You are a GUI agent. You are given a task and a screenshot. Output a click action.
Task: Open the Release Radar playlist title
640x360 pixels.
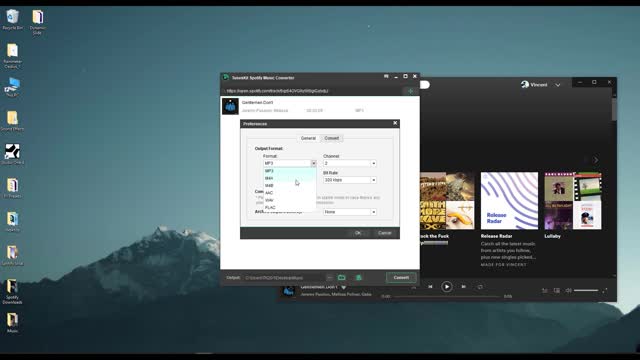pos(496,236)
